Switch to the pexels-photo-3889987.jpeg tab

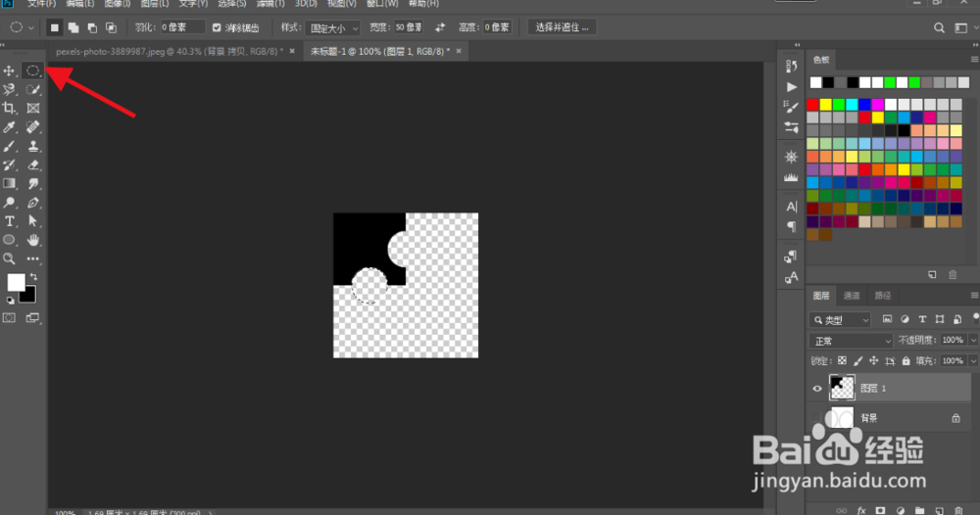click(x=169, y=51)
